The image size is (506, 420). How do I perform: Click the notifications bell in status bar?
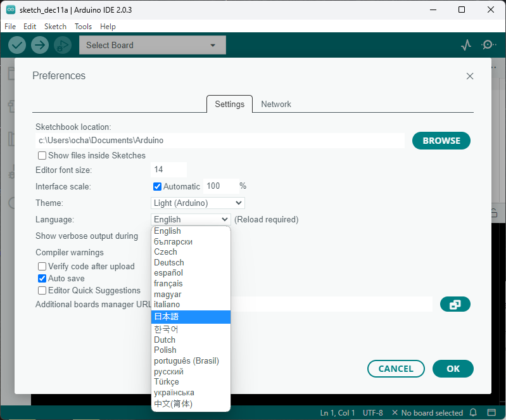pyautogui.click(x=473, y=413)
